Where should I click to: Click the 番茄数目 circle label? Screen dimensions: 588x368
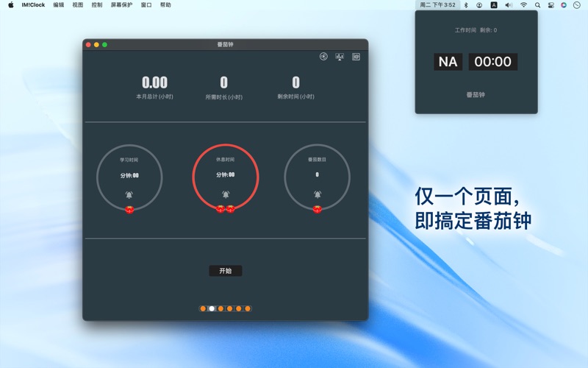pos(318,160)
